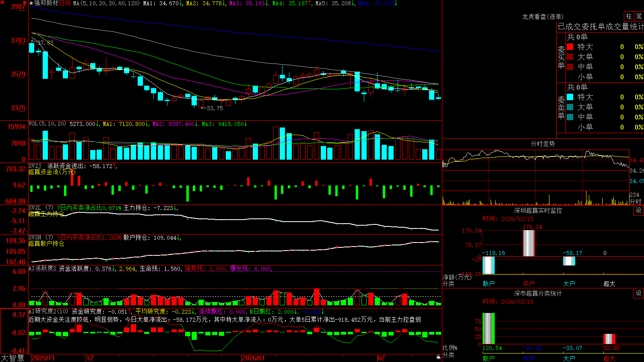This screenshot has width=644, height=362.
Task: Click the 2026/01 date marker on the time axis
Action: (x=254, y=358)
